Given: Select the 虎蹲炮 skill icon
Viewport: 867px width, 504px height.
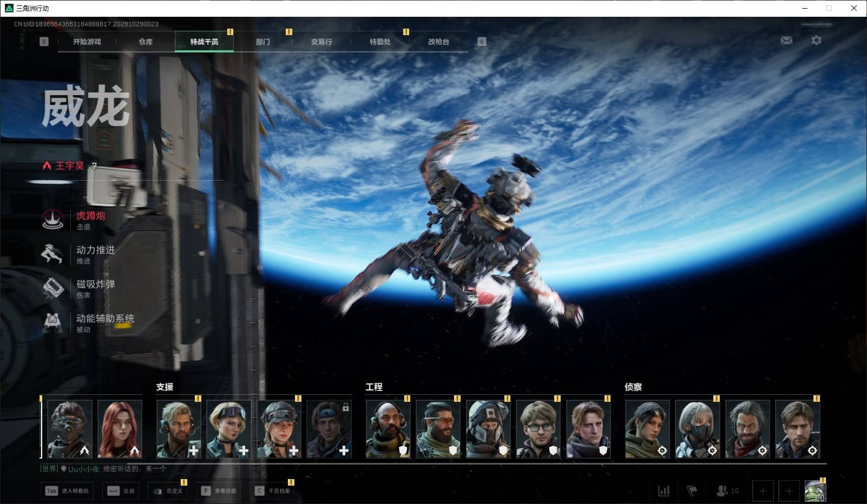Looking at the screenshot, I should tap(53, 220).
